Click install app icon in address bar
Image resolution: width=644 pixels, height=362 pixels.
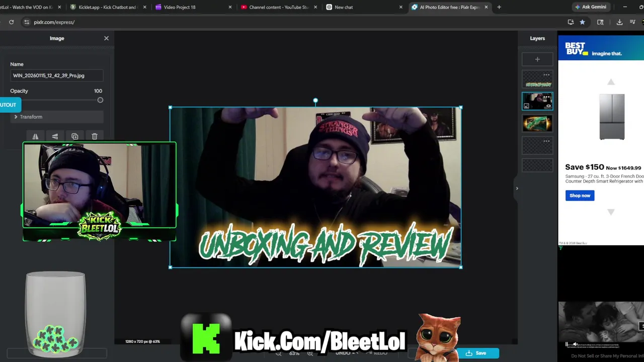click(571, 22)
